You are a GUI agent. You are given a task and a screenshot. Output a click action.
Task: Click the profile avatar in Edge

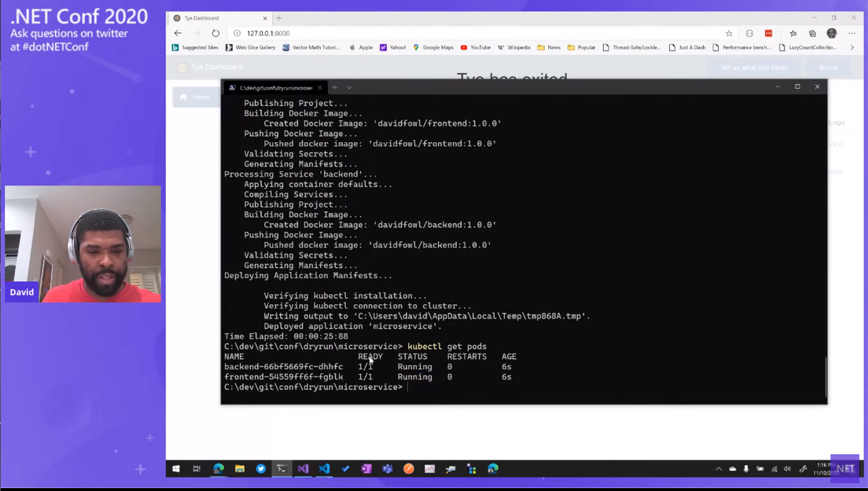coord(832,33)
